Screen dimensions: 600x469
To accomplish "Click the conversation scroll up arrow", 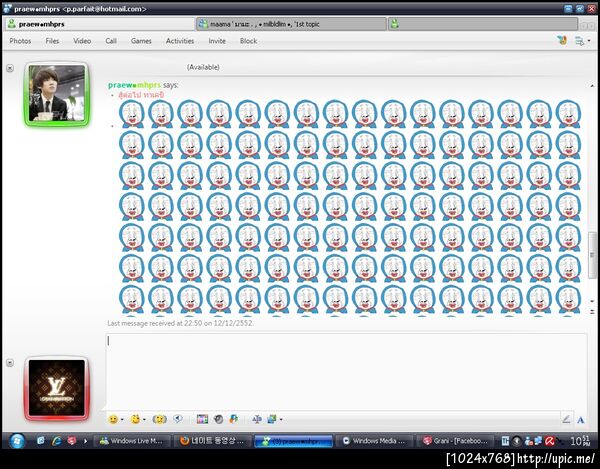I will click(x=592, y=85).
